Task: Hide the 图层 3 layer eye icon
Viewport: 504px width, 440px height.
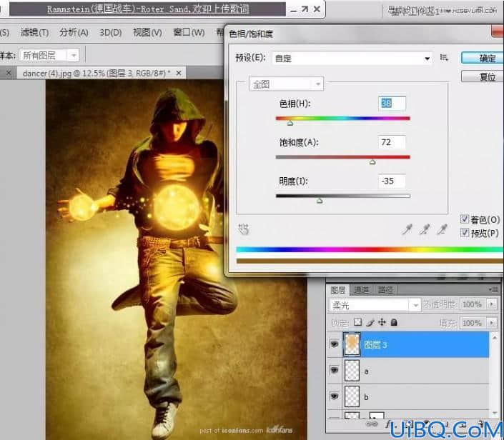Action: point(335,344)
